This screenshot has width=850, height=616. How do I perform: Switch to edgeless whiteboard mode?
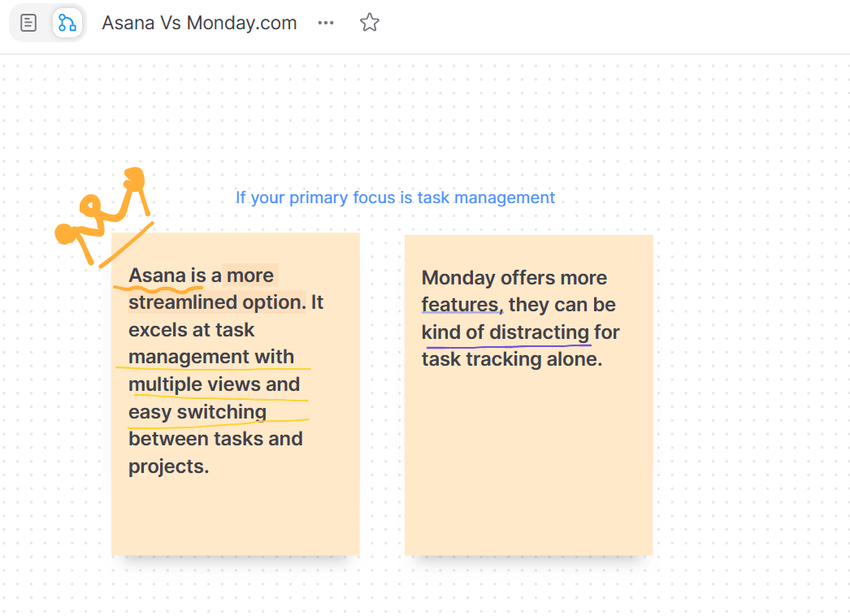[67, 23]
